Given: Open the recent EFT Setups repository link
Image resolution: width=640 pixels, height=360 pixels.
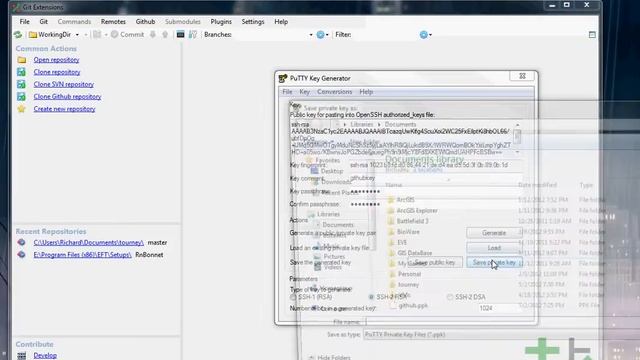Looking at the screenshot, I should pos(82,255).
